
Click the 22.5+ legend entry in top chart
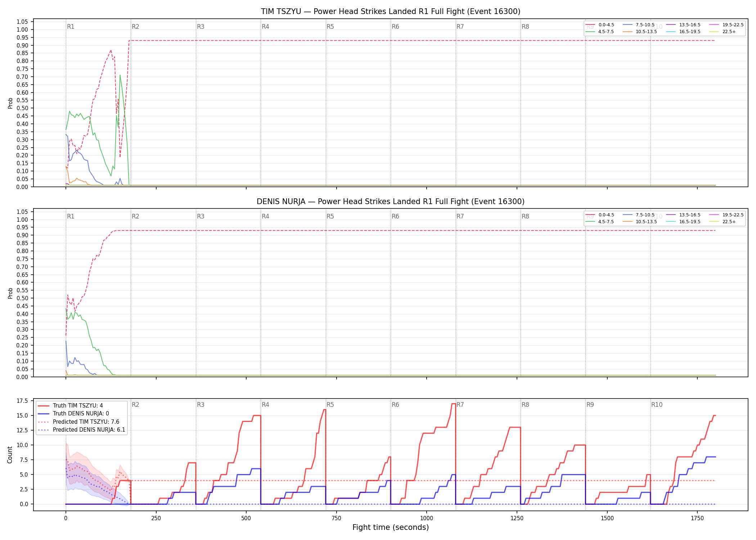coord(723,32)
